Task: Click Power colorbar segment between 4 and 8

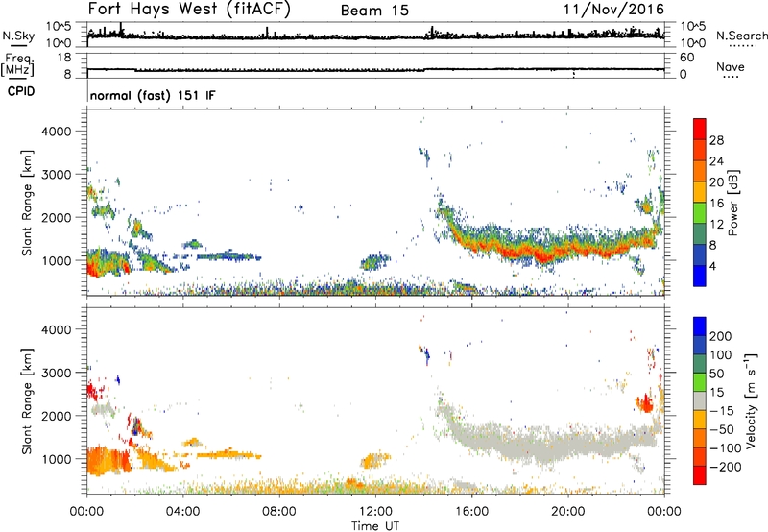Action: coord(700,255)
